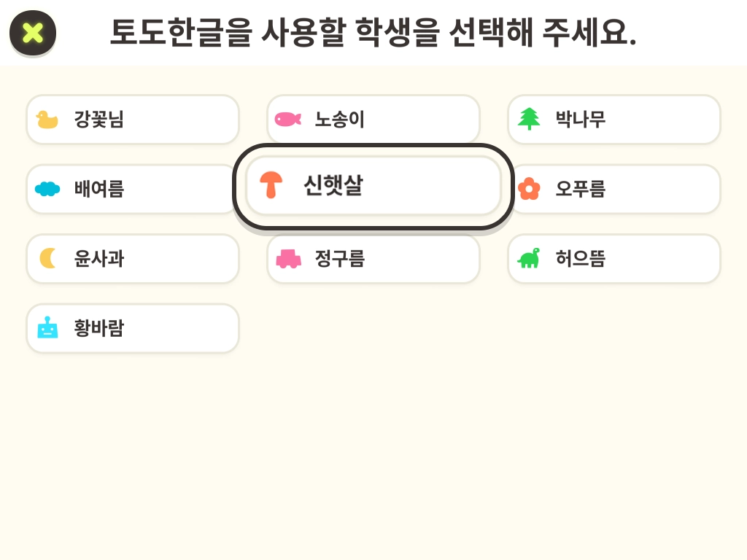Click the orange mushroom icon
The image size is (747, 560).
271,185
